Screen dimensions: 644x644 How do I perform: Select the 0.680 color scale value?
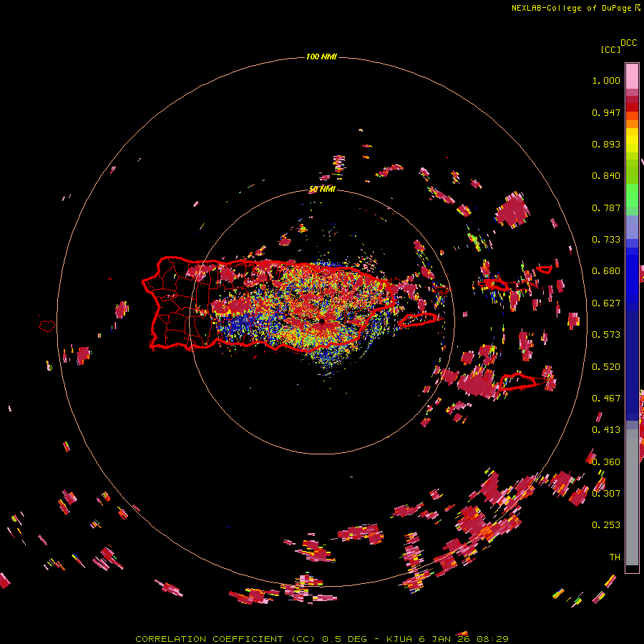point(606,271)
